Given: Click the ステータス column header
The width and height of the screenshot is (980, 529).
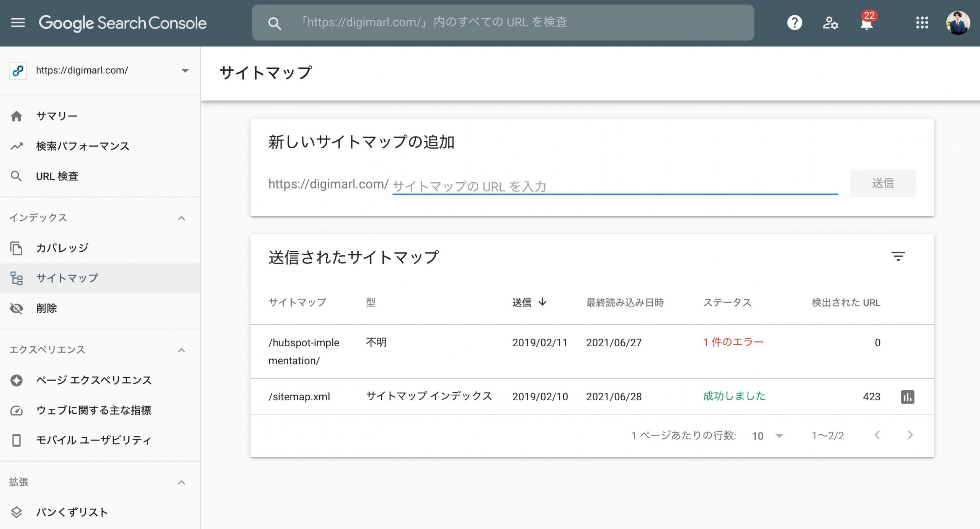Looking at the screenshot, I should [727, 303].
